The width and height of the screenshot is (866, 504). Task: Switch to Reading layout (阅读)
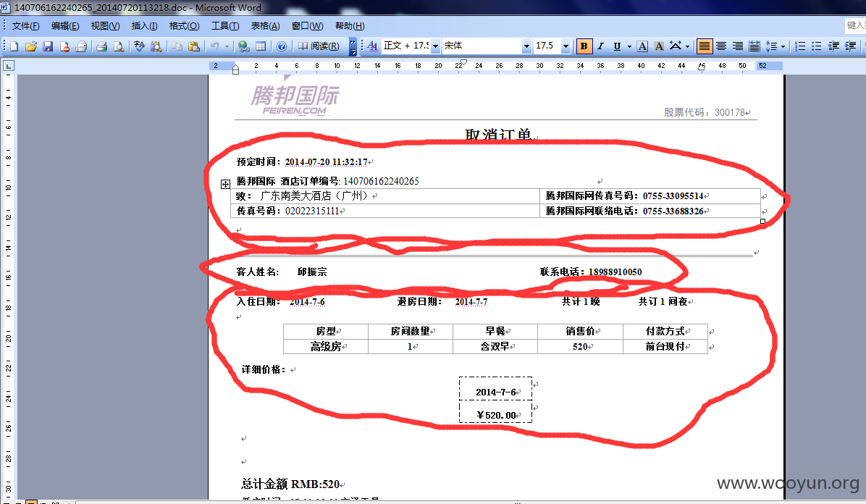tap(319, 46)
